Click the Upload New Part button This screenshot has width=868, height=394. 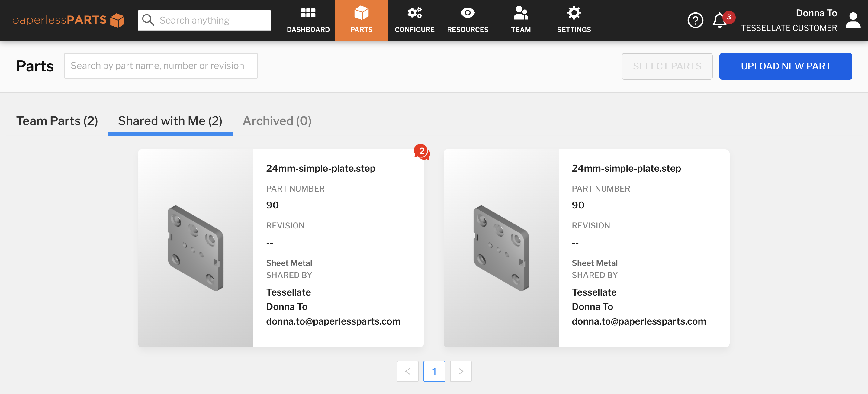[785, 66]
